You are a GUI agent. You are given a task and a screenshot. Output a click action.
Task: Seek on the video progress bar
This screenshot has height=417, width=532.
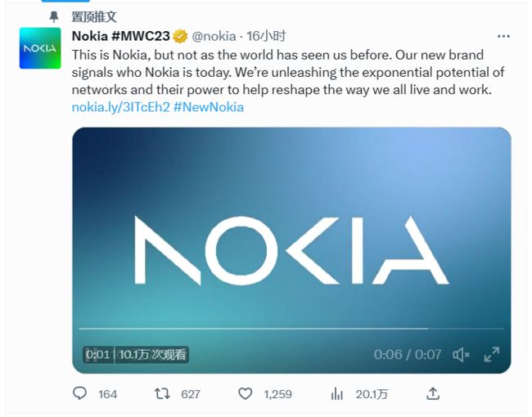click(291, 329)
